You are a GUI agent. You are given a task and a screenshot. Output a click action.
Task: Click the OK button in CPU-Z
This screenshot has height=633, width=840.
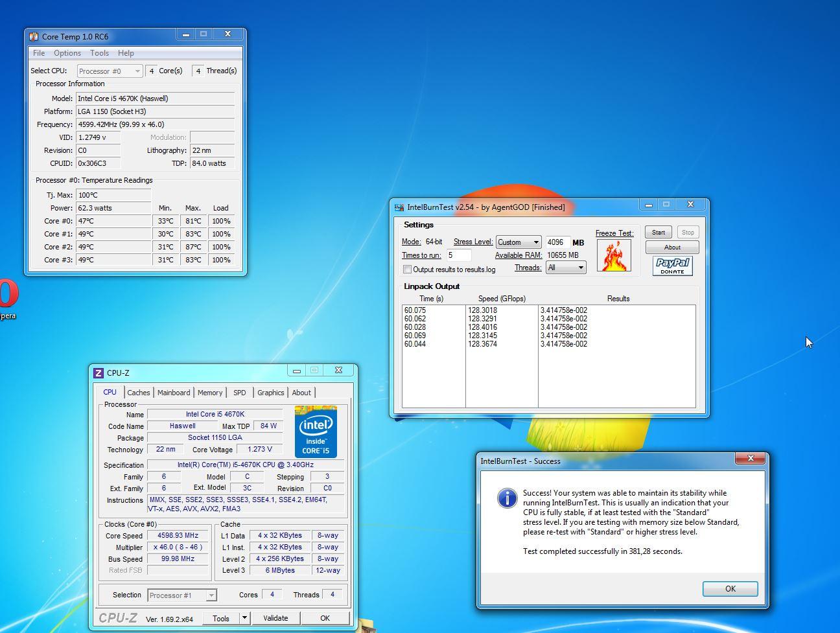click(x=325, y=618)
